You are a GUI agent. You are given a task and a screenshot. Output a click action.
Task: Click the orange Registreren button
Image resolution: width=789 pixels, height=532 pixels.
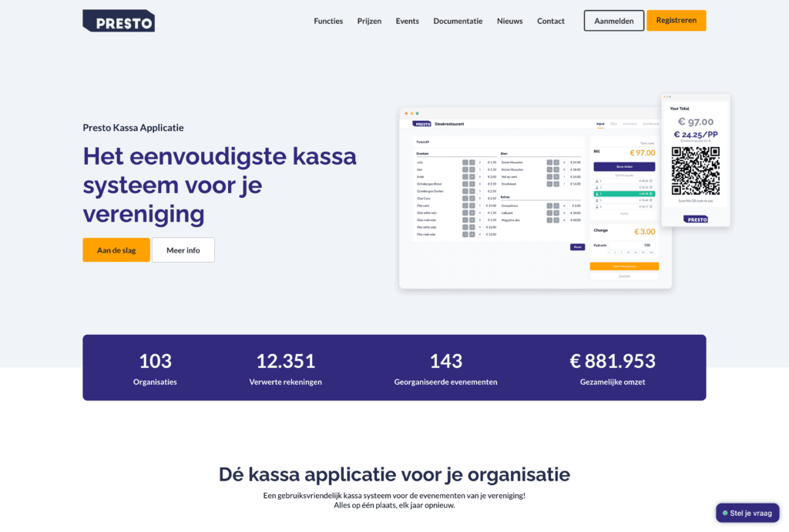click(x=677, y=21)
